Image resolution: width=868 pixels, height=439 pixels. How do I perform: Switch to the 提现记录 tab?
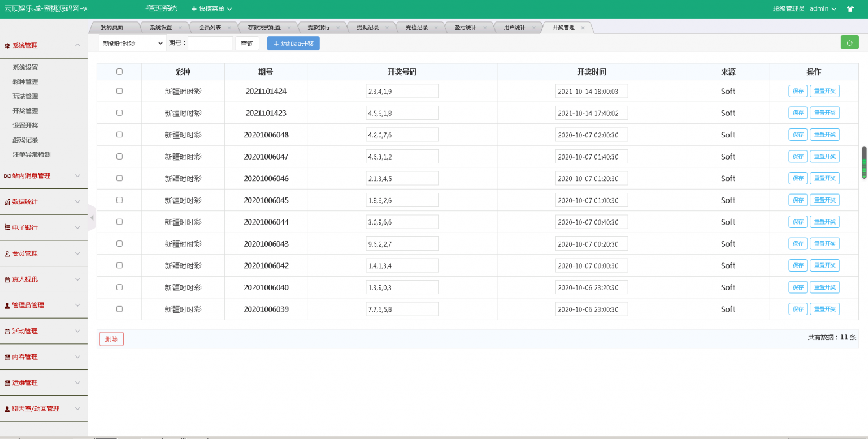pyautogui.click(x=367, y=28)
